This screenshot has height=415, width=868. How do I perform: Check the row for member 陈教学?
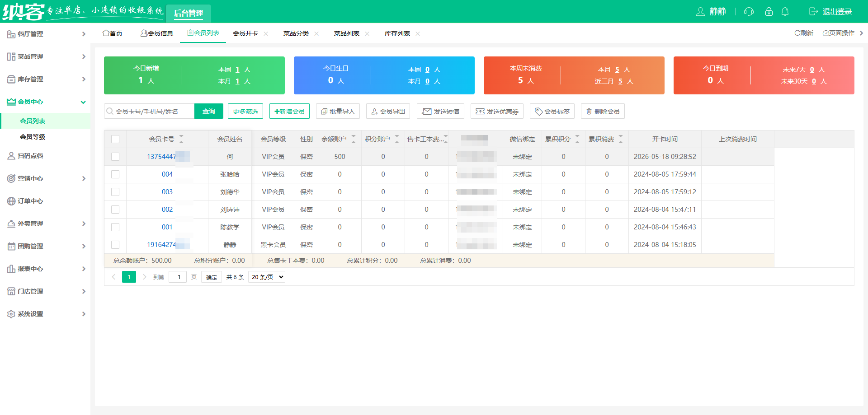(115, 227)
